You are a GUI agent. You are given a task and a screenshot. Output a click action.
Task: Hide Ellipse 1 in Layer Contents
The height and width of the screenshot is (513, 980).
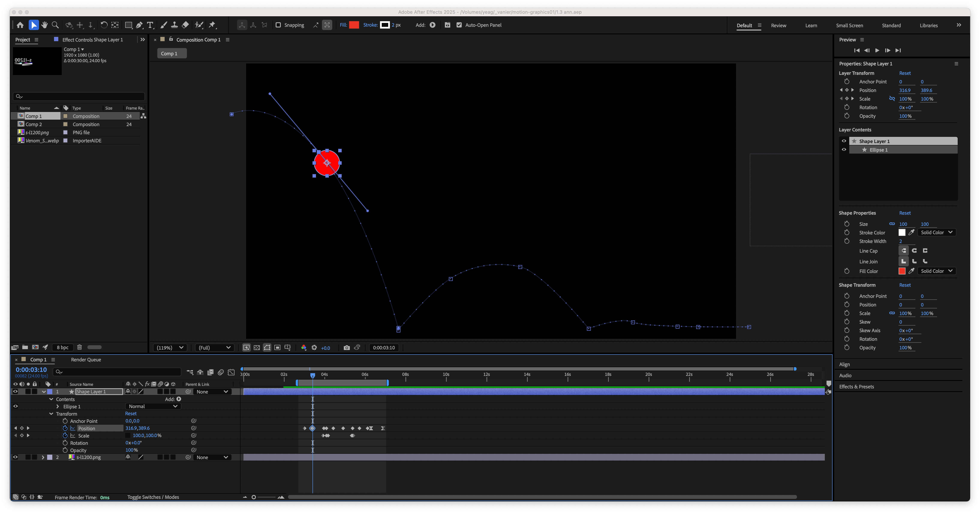844,149
